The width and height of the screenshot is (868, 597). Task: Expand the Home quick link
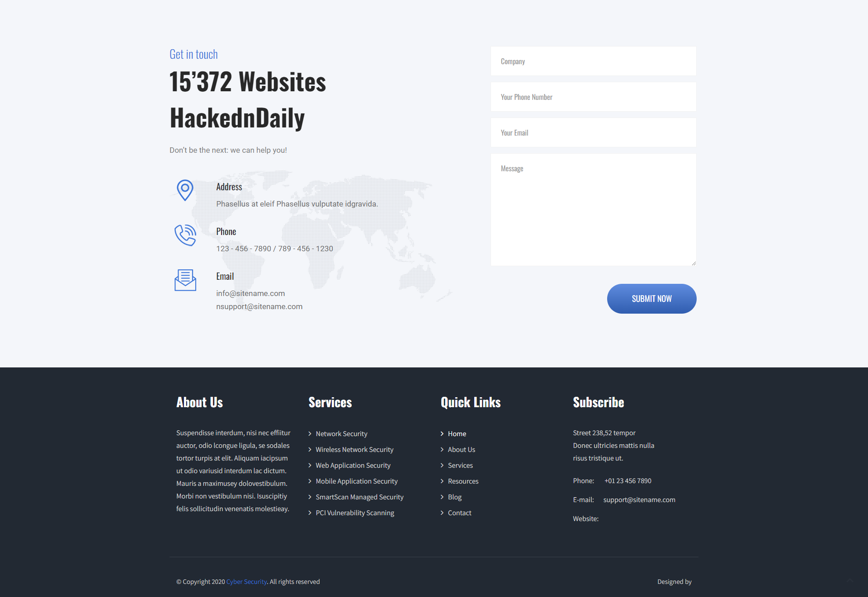coord(457,433)
